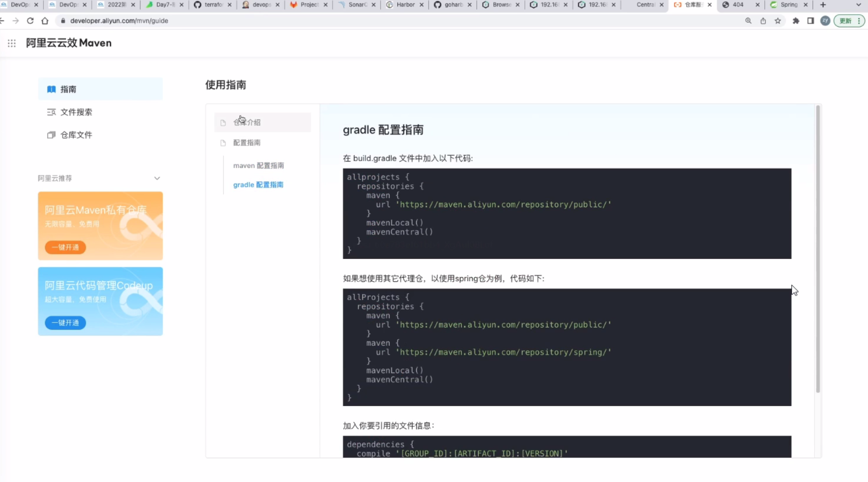Click 一键开通 on the Codeup banner
868x482 pixels.
click(65, 323)
